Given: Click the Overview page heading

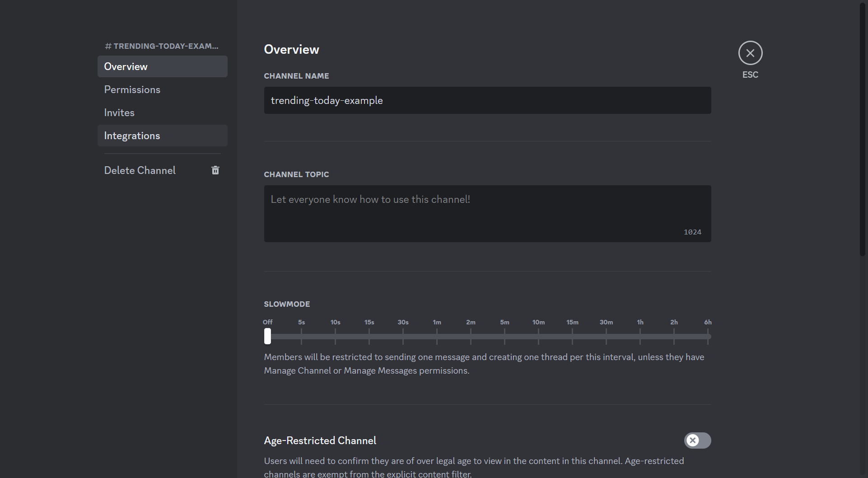Looking at the screenshot, I should (291, 49).
